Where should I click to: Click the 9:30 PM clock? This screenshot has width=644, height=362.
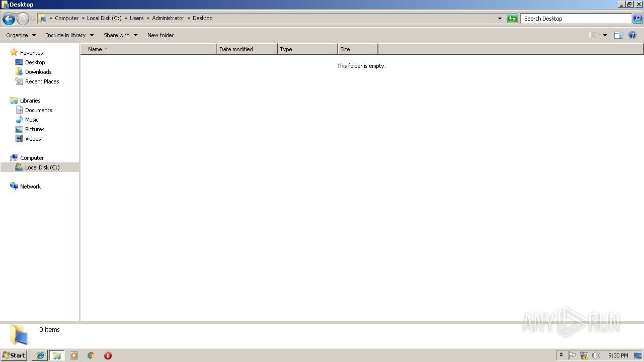[618, 355]
